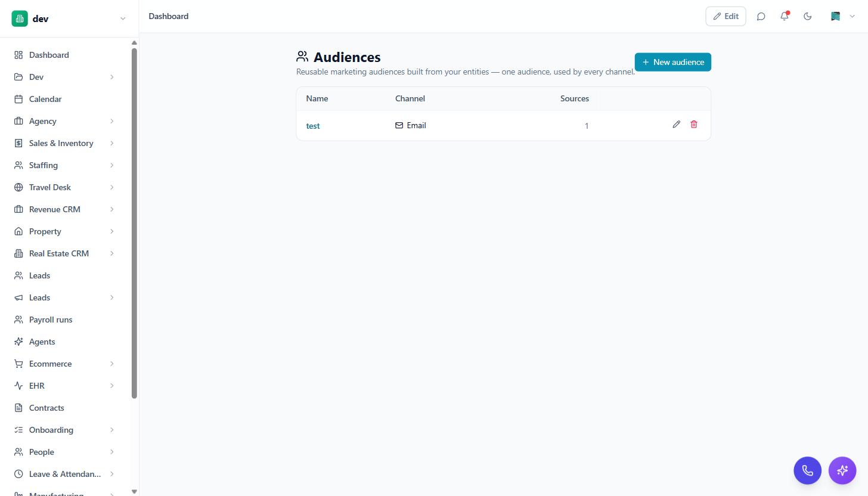Click the Leave & Attendance clock icon
The width and height of the screenshot is (868, 496).
(18, 474)
